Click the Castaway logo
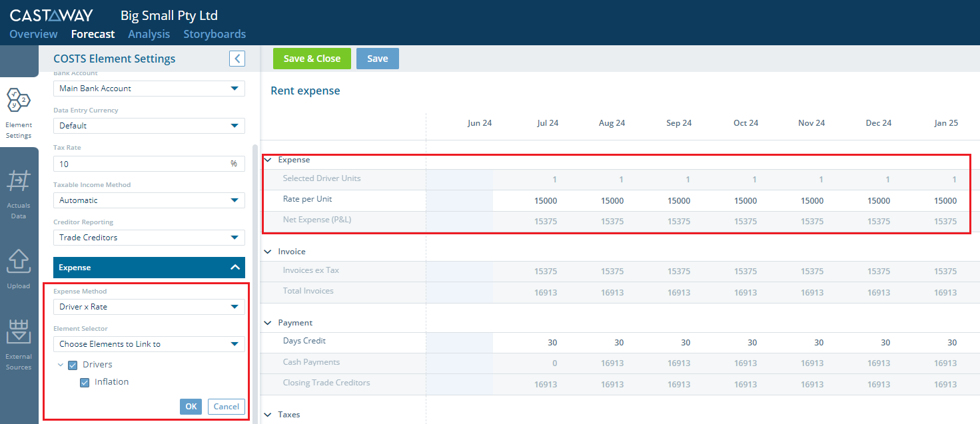Viewport: 980px width, 424px height. pyautogui.click(x=51, y=15)
